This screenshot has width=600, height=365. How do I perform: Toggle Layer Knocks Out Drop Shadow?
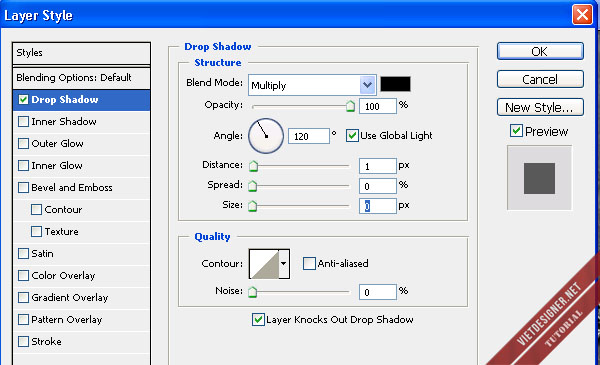pos(258,319)
